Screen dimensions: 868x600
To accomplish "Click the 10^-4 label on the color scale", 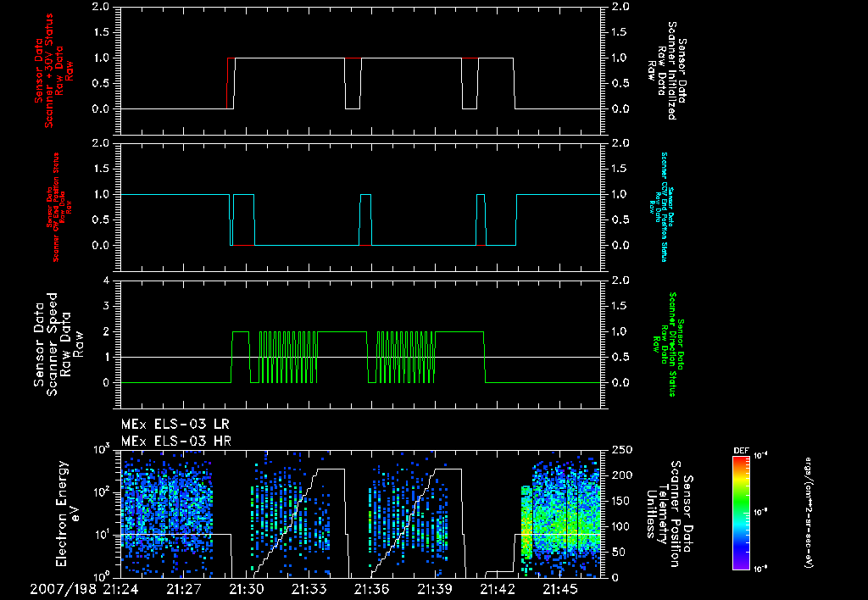I will pos(760,456).
